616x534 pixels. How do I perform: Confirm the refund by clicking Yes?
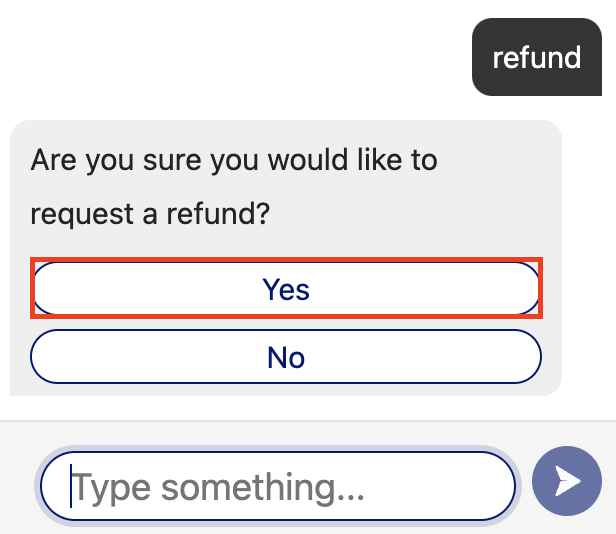[286, 289]
